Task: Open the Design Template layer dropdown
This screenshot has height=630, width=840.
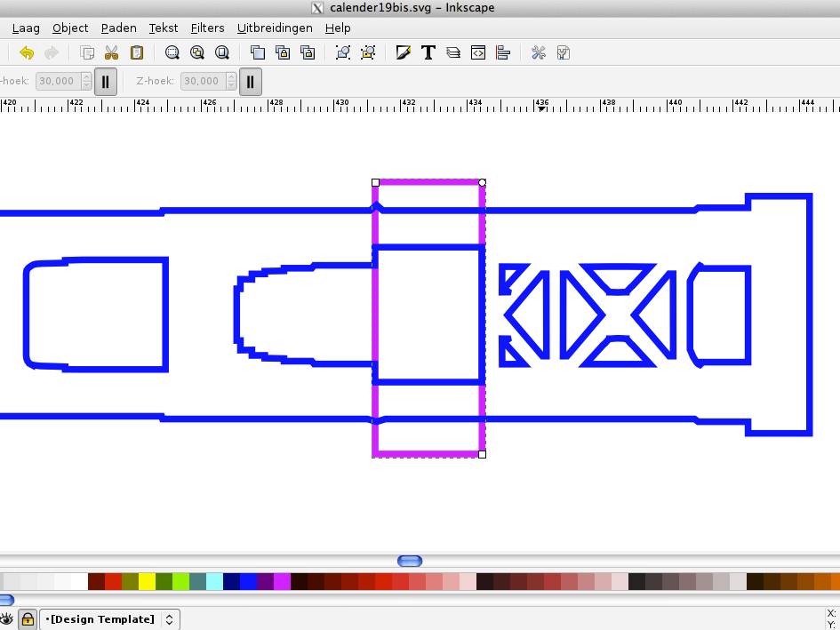Action: 110,619
